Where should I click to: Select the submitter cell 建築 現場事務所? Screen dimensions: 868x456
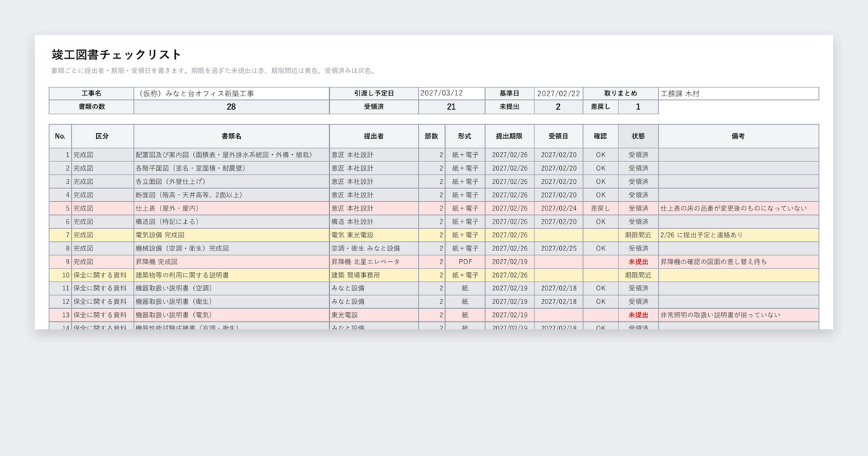pos(374,275)
